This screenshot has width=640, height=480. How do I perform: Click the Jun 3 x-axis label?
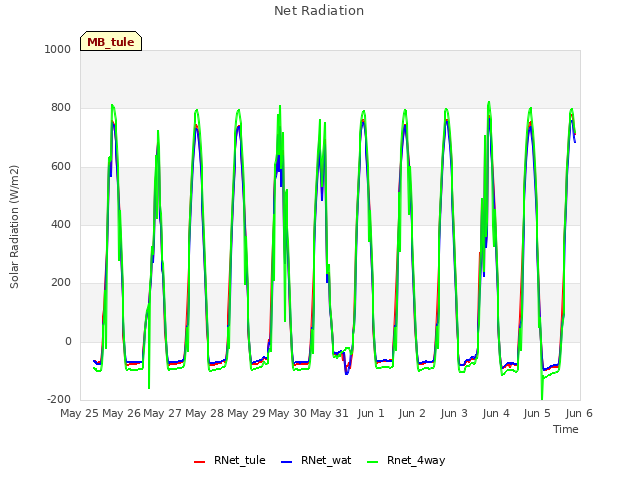point(454,413)
